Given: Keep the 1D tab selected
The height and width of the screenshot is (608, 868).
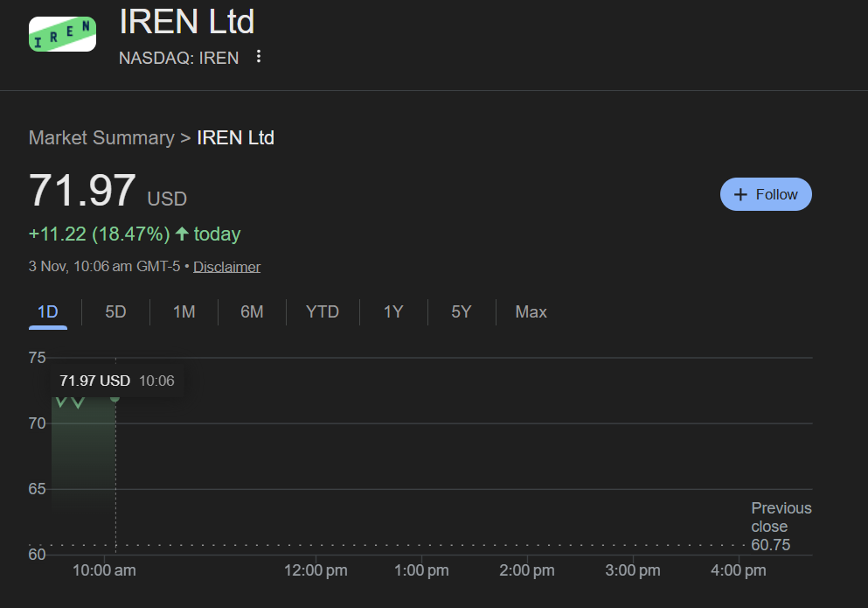Looking at the screenshot, I should point(48,311).
